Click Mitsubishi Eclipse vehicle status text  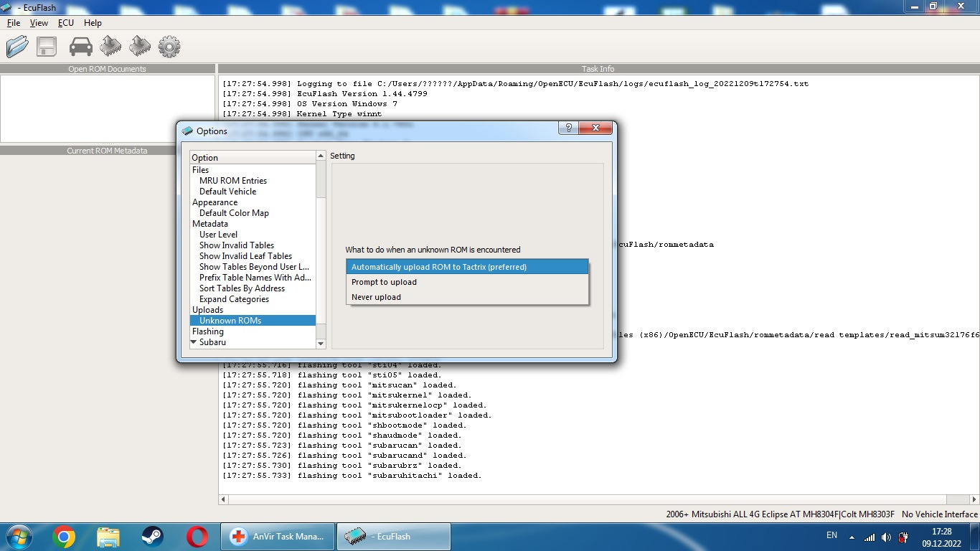pyautogui.click(x=781, y=514)
